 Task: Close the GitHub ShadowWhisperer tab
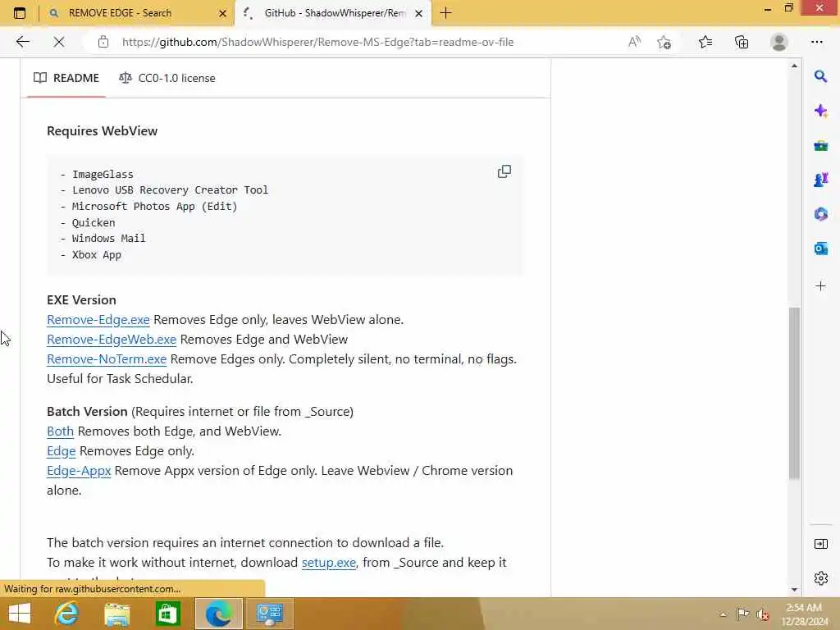tap(419, 13)
